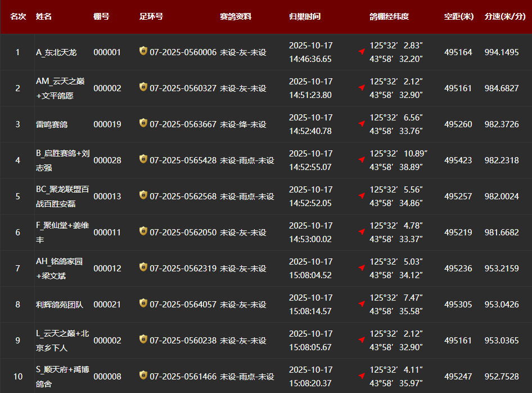Click loft number 000028
The height and width of the screenshot is (393, 532).
(107, 160)
